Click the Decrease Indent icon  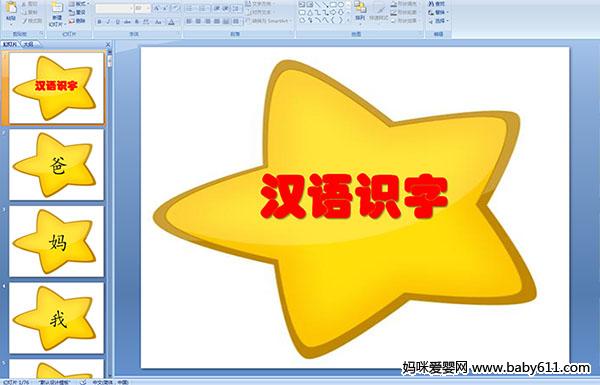[217, 8]
